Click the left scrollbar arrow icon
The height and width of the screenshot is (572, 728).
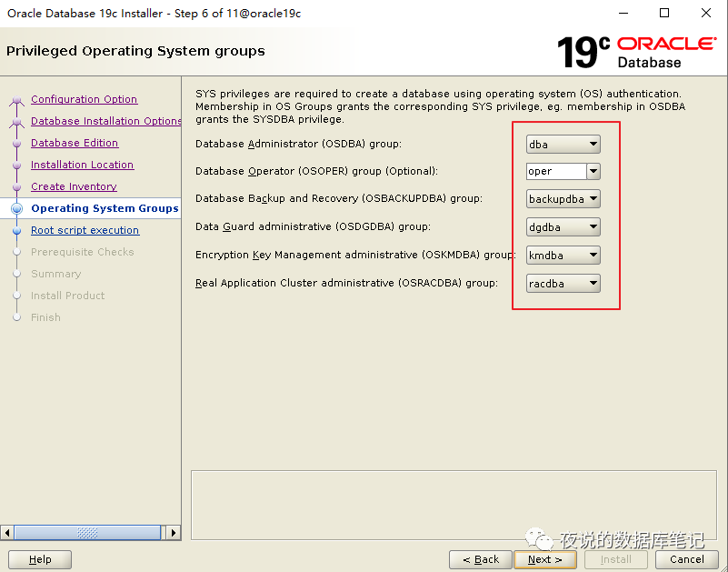7,532
